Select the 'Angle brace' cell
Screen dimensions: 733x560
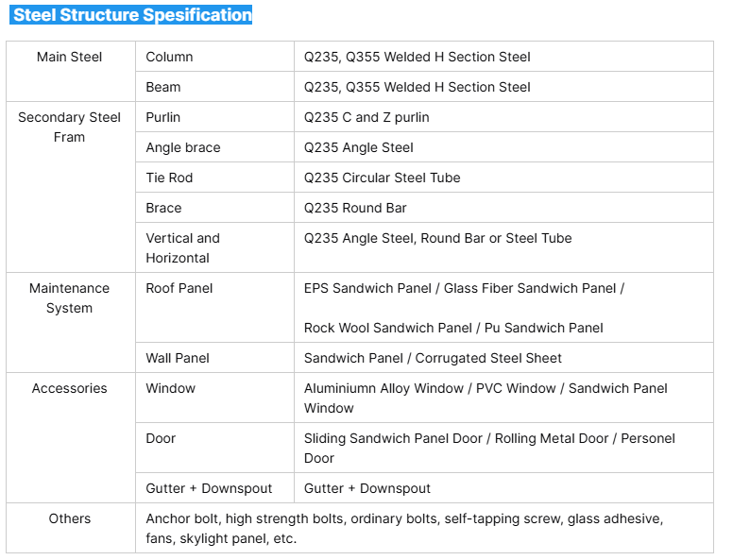pyautogui.click(x=183, y=147)
